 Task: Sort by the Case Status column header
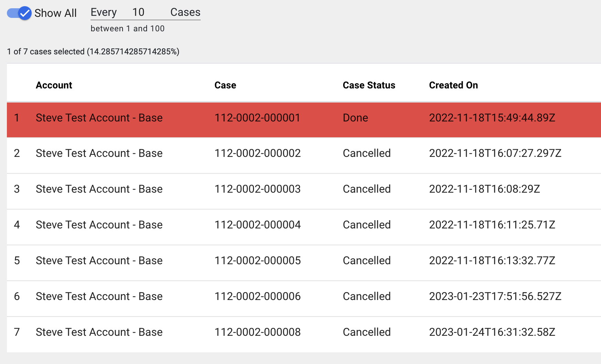pyautogui.click(x=369, y=85)
